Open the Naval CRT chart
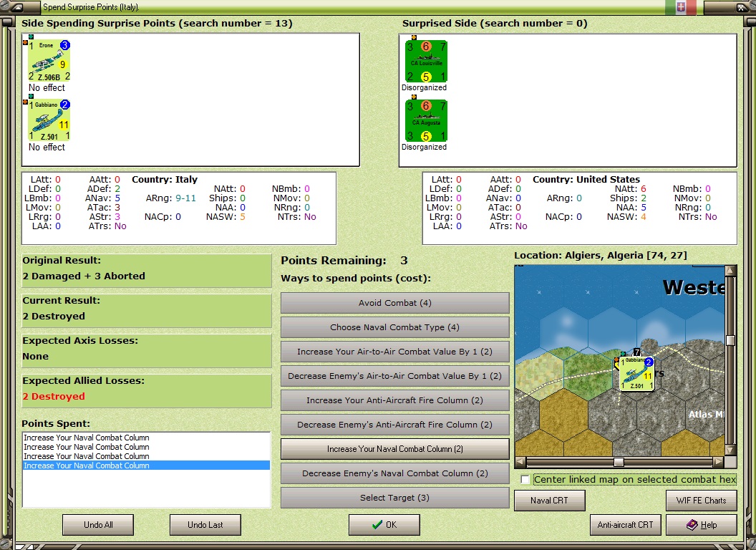Screen dimensions: 756x550 point(550,501)
